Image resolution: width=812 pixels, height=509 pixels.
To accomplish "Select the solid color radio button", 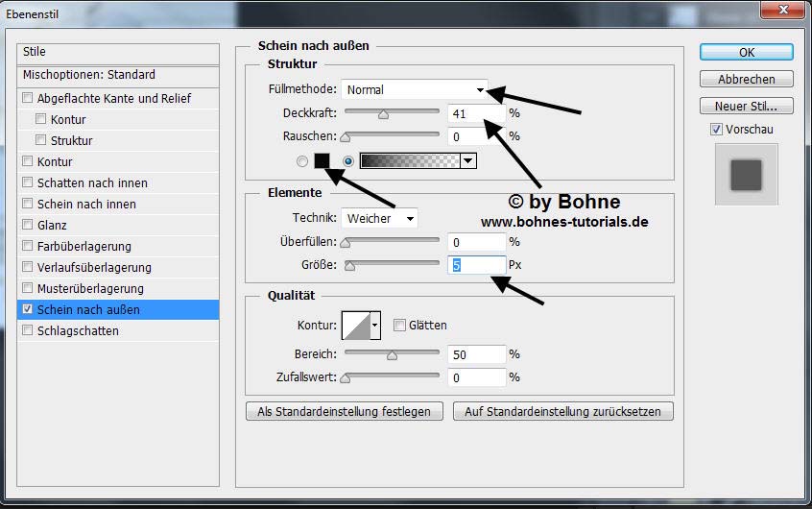I will pyautogui.click(x=302, y=161).
